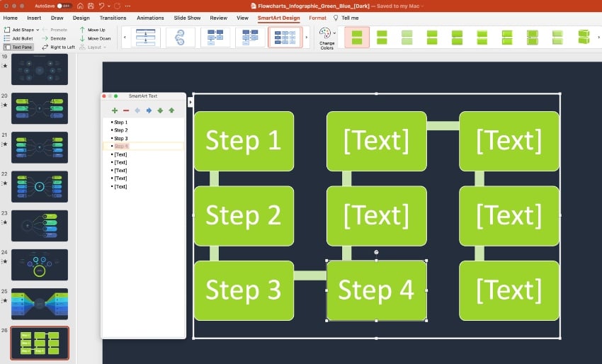Screen dimensions: 602x364
Task: Click the green up arrow in SmartArt Text pane
Action: click(171, 110)
